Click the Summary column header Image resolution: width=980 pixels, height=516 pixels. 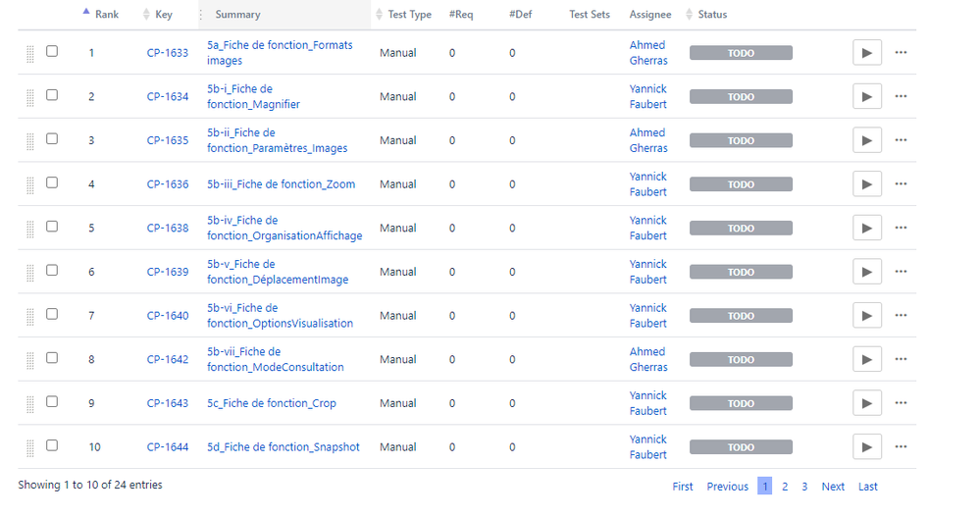click(x=284, y=14)
